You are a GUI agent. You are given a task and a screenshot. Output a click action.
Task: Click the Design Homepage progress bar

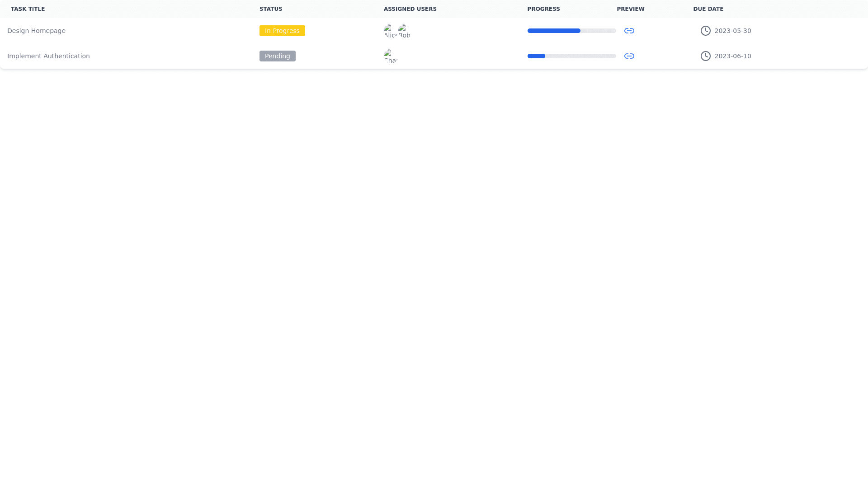click(571, 31)
